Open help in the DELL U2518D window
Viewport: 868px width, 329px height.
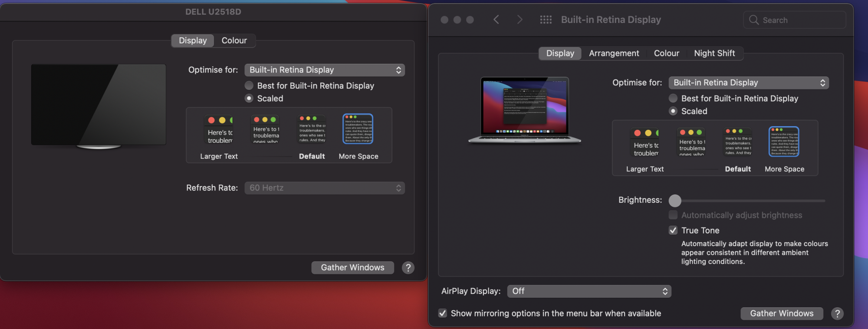click(408, 268)
